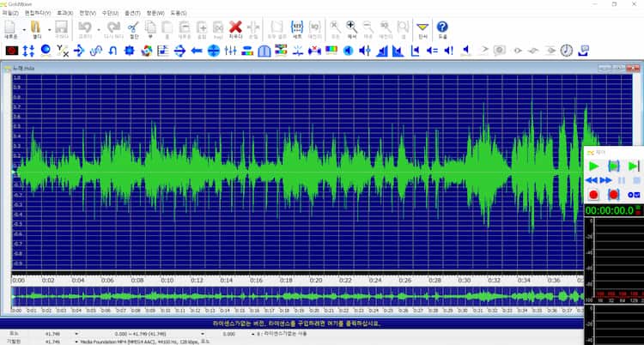Open a file with the 열다 folder icon
The image size is (644, 345).
pos(36,29)
